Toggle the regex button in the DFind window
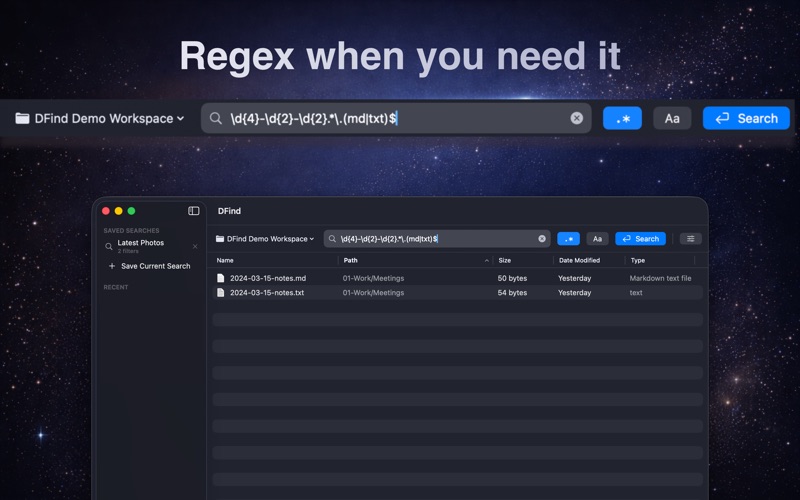 point(568,239)
